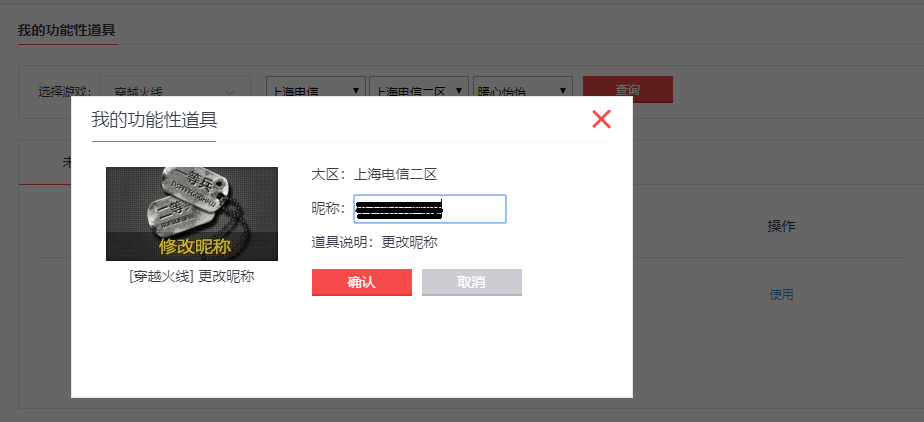Click the 使用 link in the operations column
Screen dimensions: 924x422
[781, 295]
